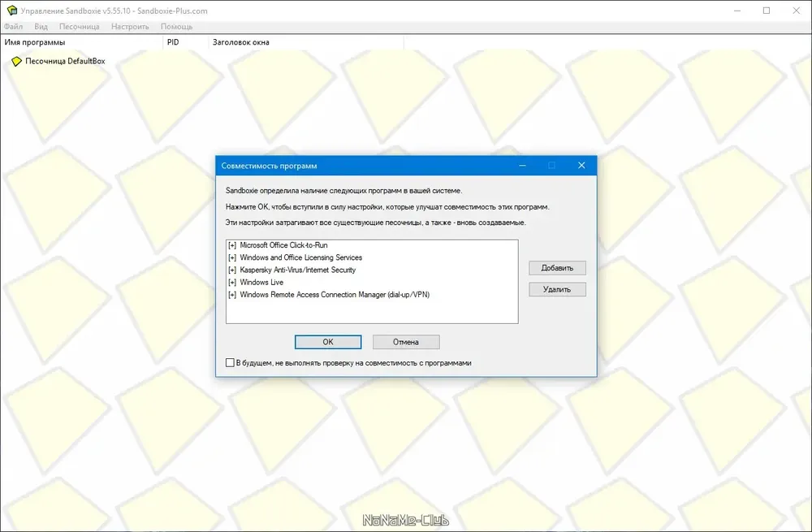Maximize the Sandboxie main window

point(767,11)
